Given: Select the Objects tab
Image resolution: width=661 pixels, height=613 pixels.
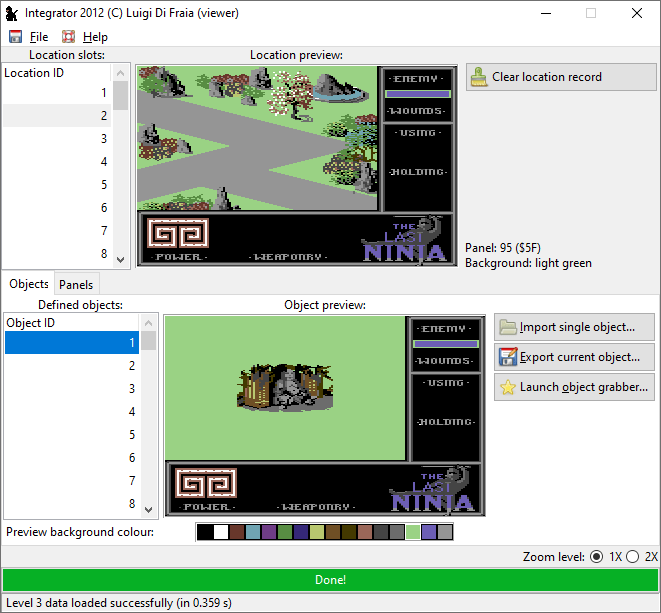Looking at the screenshot, I should [28, 285].
